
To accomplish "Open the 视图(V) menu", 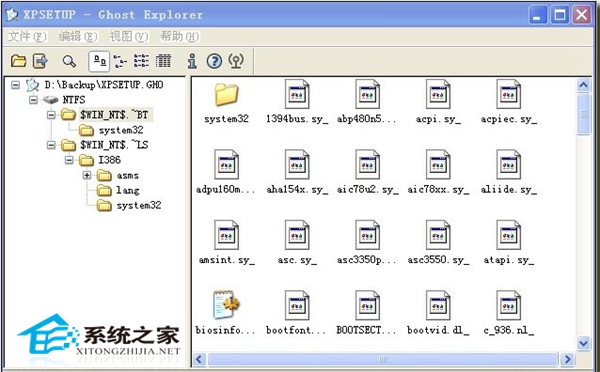I will (129, 37).
